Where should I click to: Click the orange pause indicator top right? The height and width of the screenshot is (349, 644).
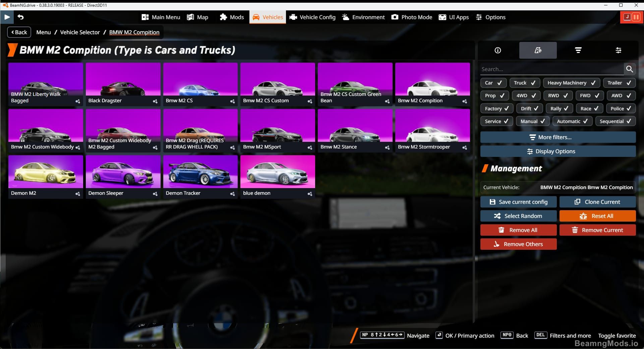click(x=636, y=17)
